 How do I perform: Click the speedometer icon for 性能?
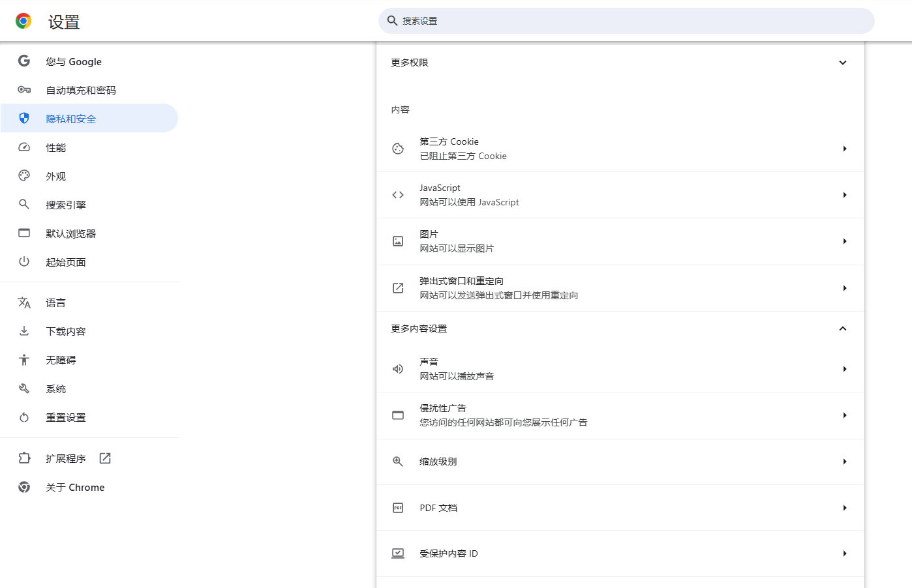click(x=24, y=147)
